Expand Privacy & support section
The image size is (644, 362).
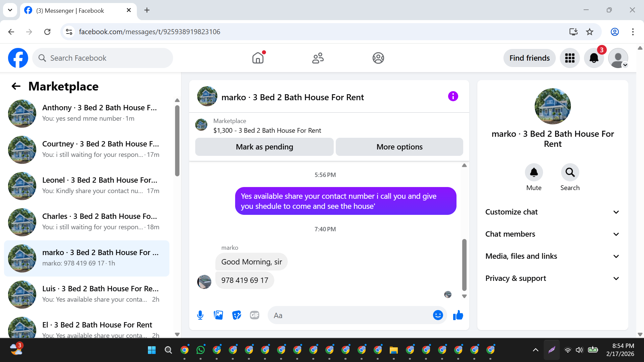point(552,278)
